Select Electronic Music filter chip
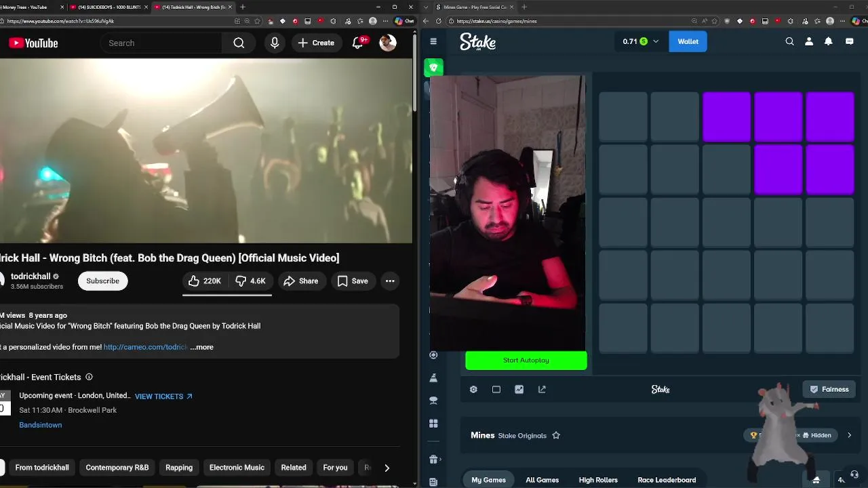868x488 pixels. pyautogui.click(x=237, y=468)
